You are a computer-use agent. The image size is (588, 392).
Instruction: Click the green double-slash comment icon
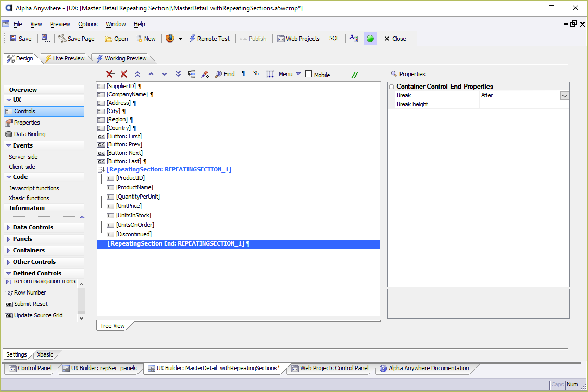click(x=354, y=75)
